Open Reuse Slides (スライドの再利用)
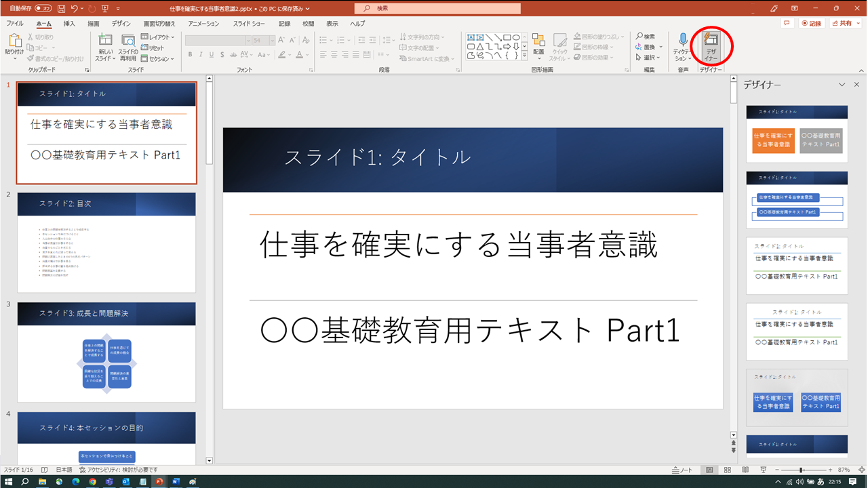 (x=128, y=47)
